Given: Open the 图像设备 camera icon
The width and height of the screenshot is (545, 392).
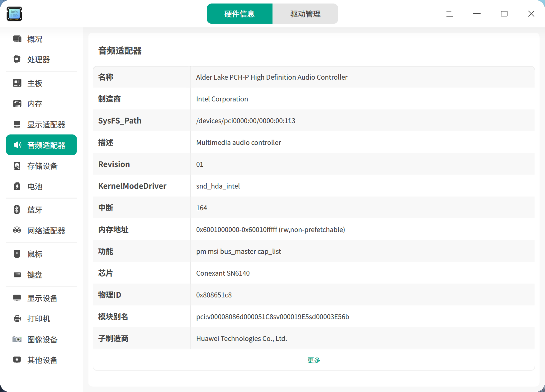Looking at the screenshot, I should (x=17, y=339).
